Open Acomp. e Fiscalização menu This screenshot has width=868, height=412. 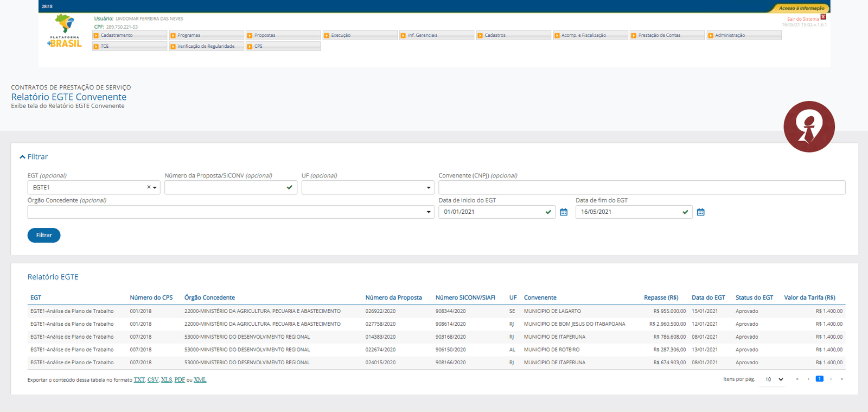(590, 35)
